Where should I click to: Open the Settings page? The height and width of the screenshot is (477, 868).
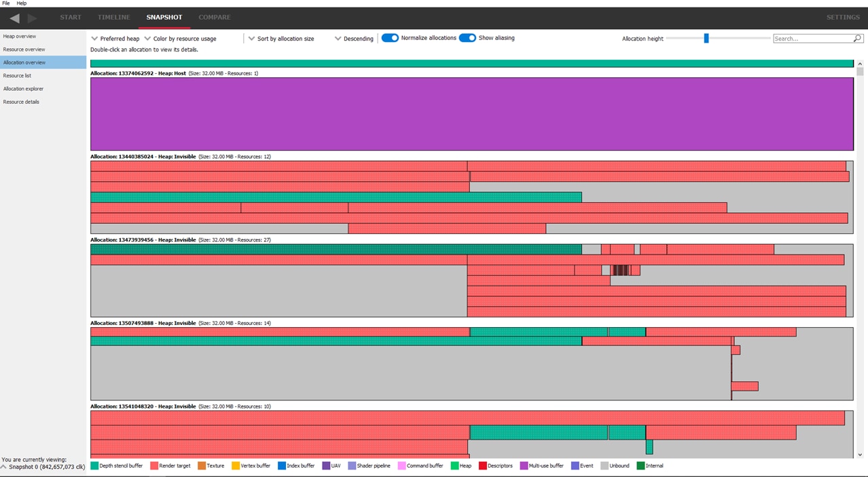842,17
